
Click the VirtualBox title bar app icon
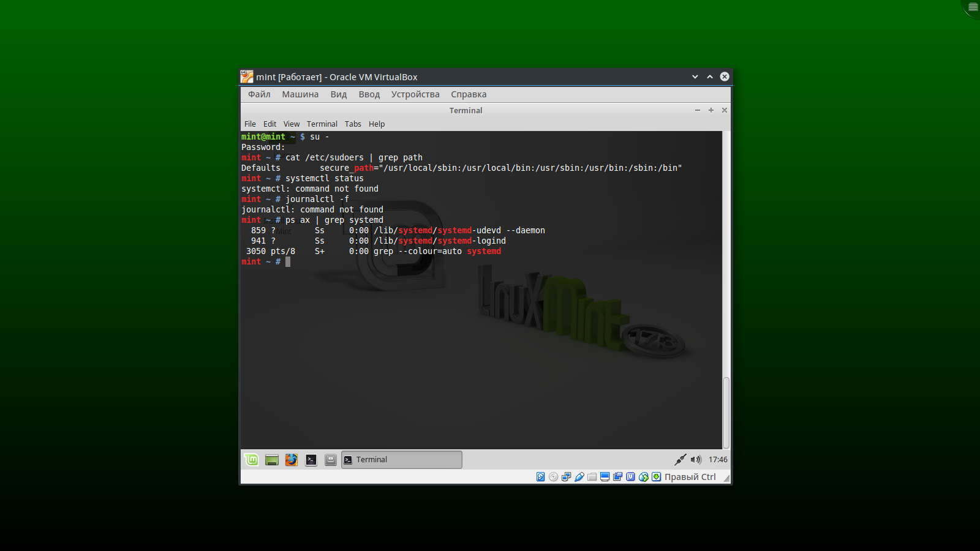coord(247,77)
